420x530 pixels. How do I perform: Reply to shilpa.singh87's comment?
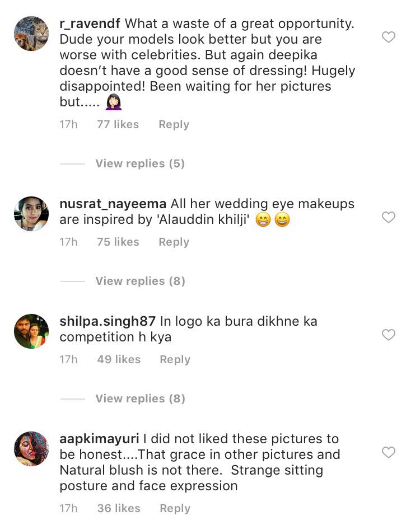click(175, 359)
